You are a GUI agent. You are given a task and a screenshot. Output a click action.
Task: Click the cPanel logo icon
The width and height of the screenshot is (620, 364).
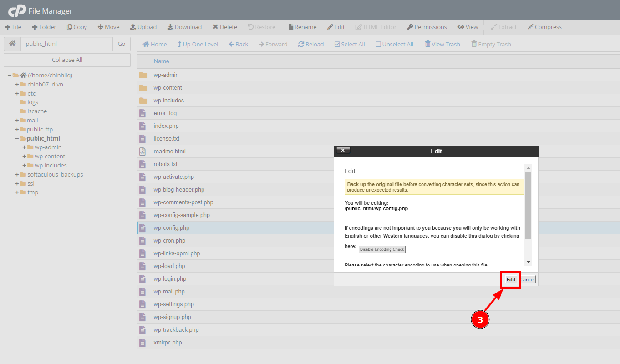coord(17,10)
